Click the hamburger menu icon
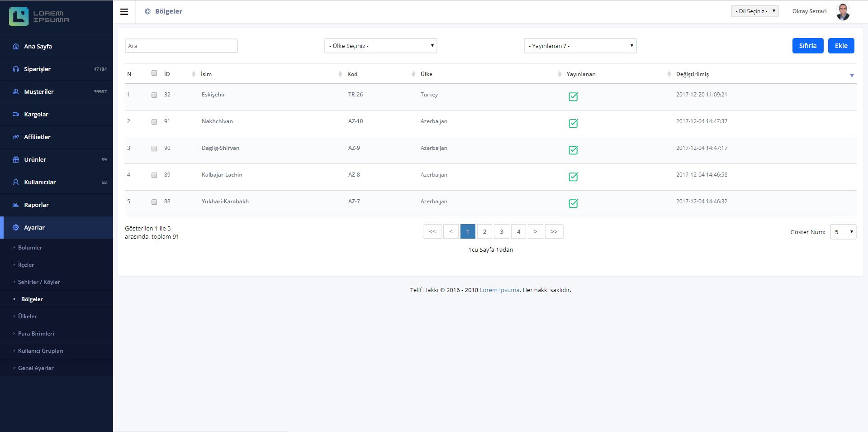Viewport: 868px width, 432px height. click(x=124, y=12)
